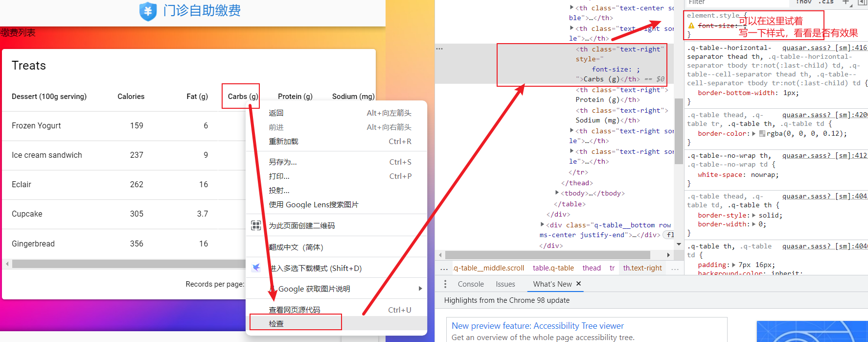The image size is (868, 342).
Task: Expand the q-table__bottom div node
Action: coord(542,225)
